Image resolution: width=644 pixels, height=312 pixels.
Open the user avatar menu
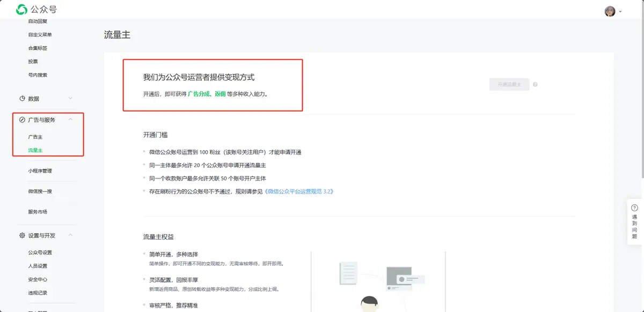pos(610,11)
